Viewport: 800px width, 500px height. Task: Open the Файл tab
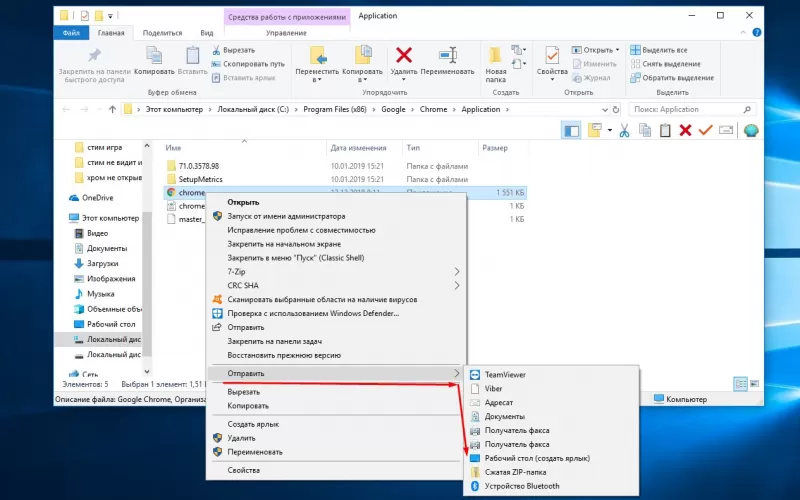pos(71,33)
